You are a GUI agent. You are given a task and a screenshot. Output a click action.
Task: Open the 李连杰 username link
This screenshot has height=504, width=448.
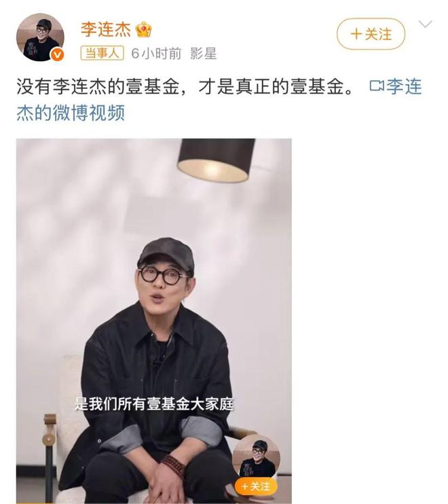106,30
